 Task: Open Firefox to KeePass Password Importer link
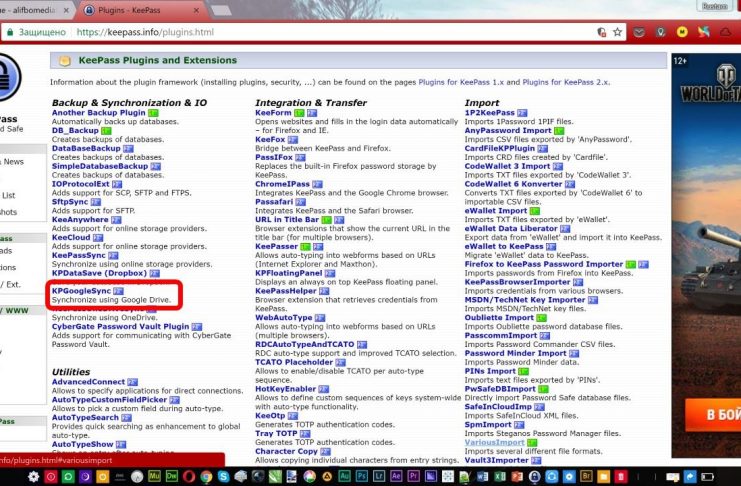(544, 264)
